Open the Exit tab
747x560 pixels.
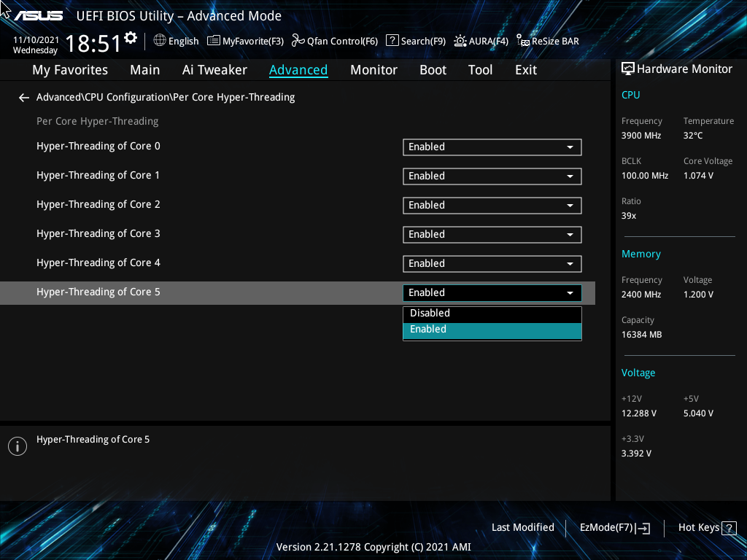(526, 70)
